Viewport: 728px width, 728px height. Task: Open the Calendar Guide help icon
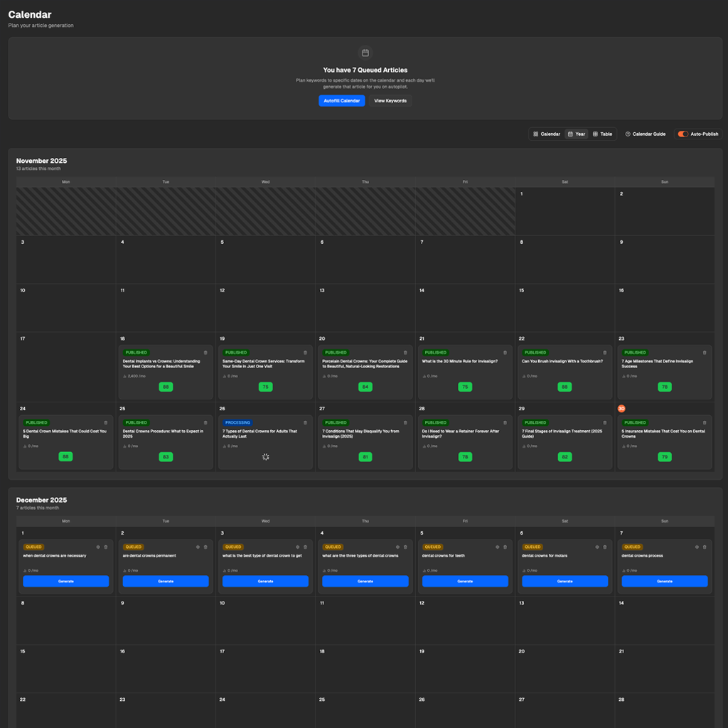tap(628, 134)
